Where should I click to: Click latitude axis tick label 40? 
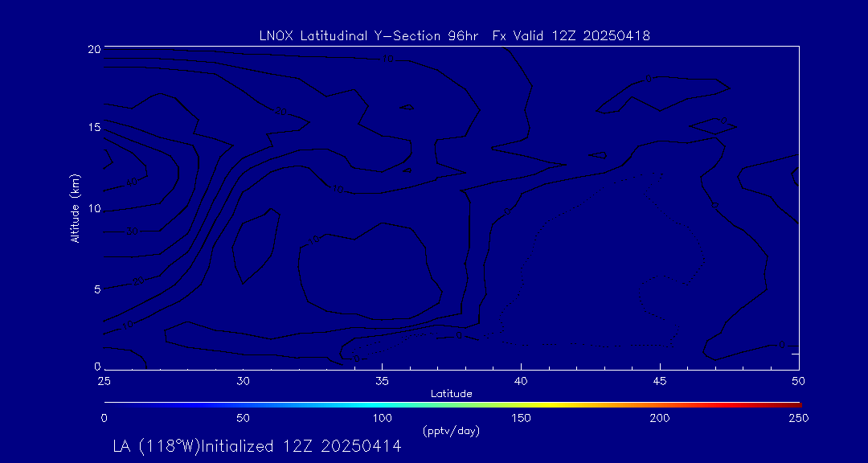521,381
